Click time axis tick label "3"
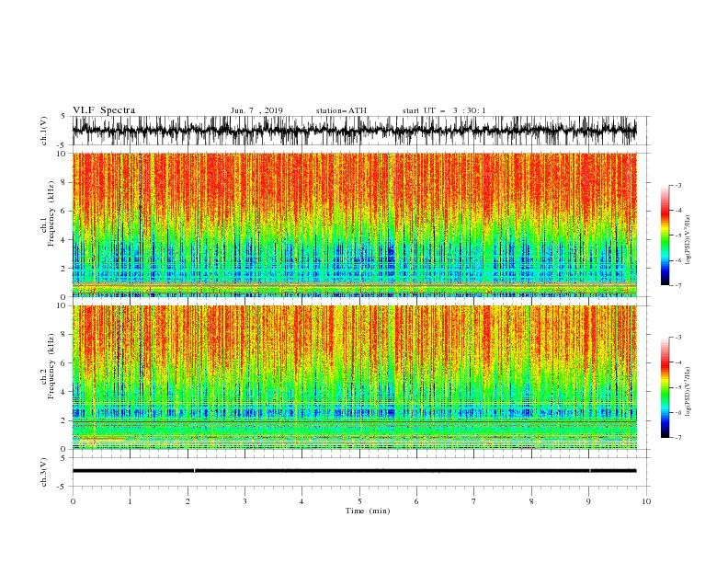This screenshot has height=563, width=728. pos(245,501)
